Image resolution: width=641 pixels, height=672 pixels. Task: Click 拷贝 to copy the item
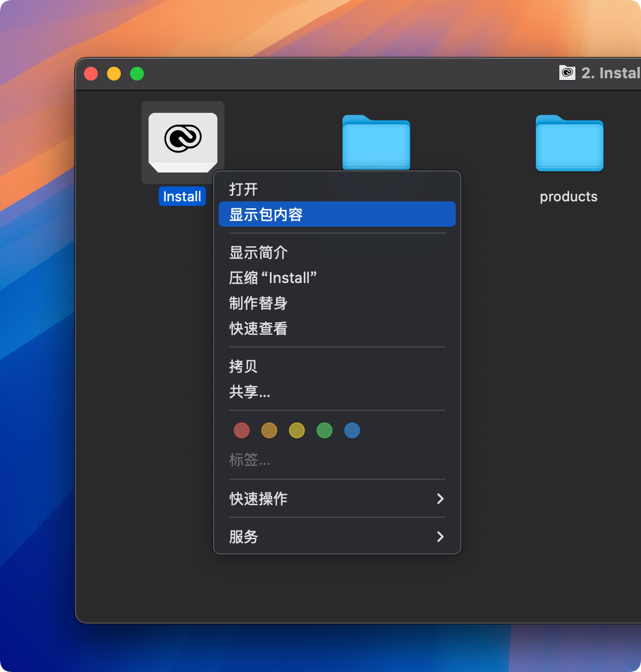[243, 366]
